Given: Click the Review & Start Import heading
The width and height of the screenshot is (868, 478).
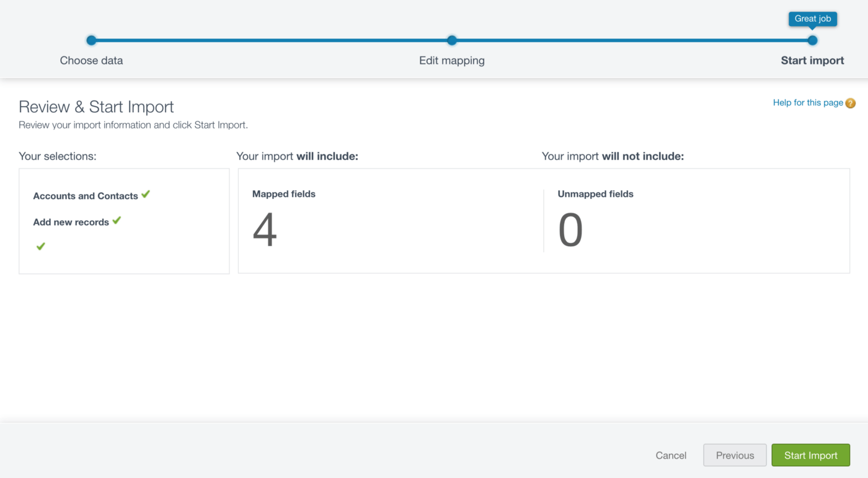Looking at the screenshot, I should (96, 107).
